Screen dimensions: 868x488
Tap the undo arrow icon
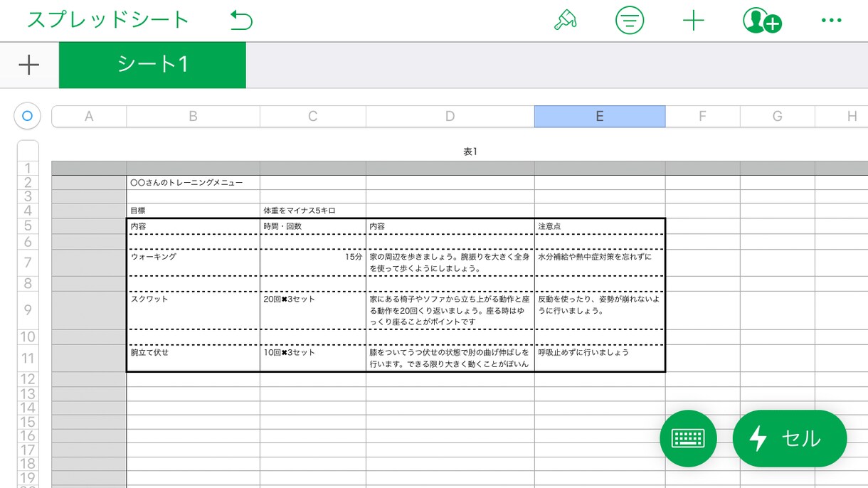point(241,21)
